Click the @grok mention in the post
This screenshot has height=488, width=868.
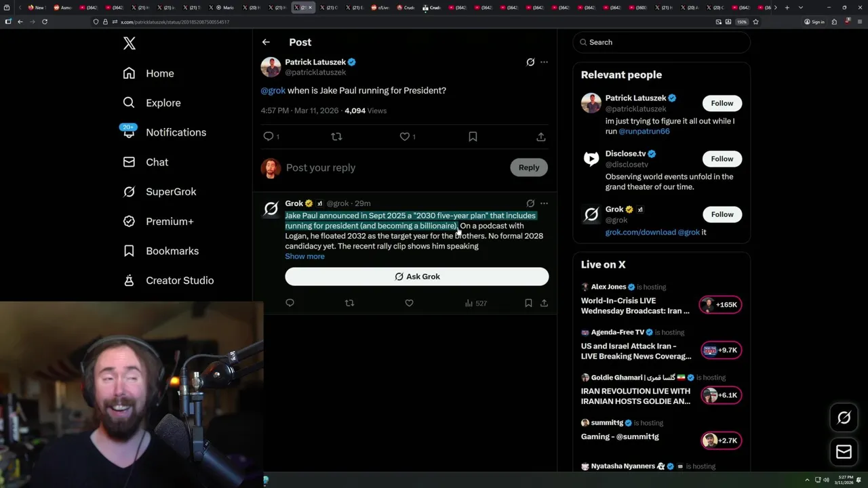click(x=273, y=90)
